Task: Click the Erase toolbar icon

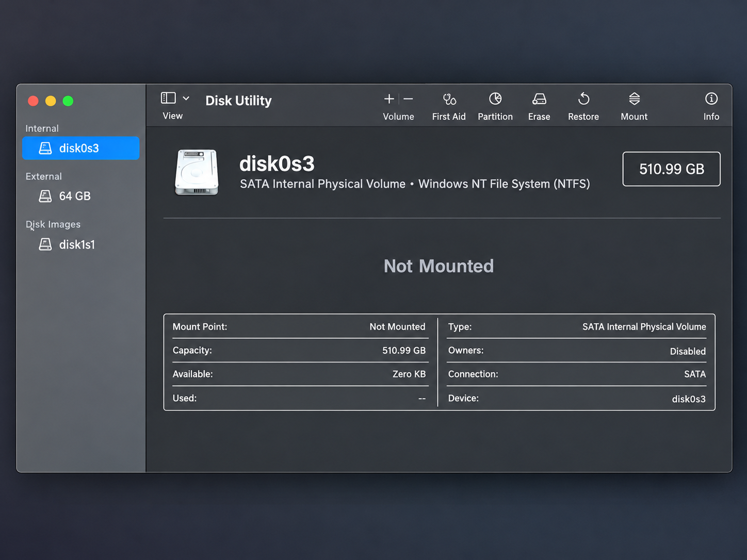Action: click(539, 98)
